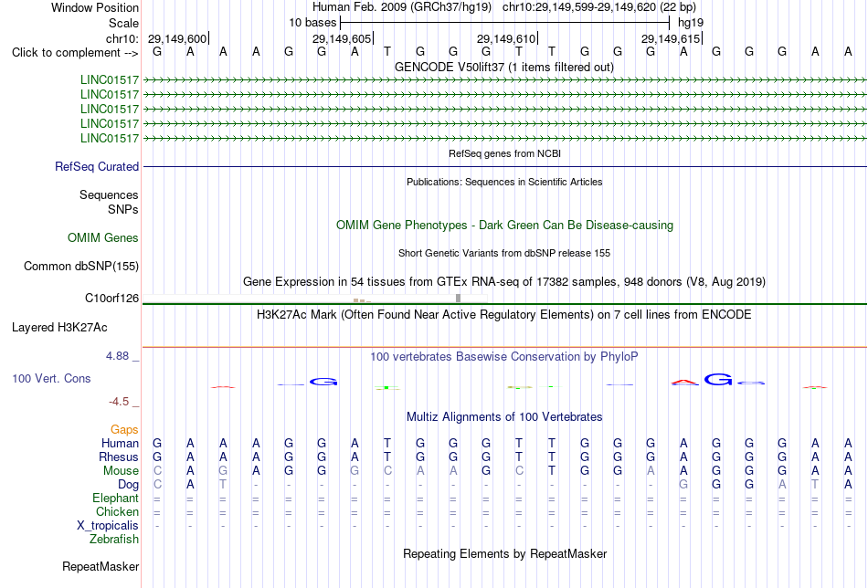Click the 29,149,600 position marker
The image size is (868, 588).
coord(177,38)
